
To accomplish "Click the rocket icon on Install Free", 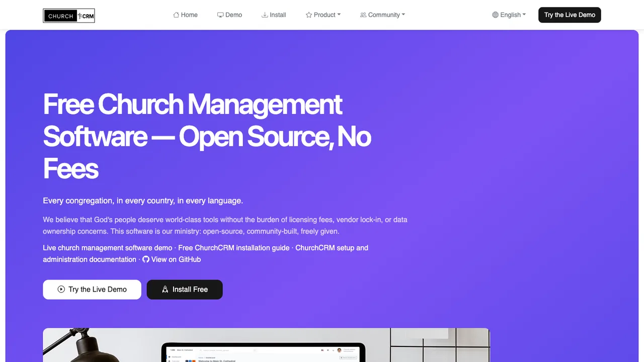I will pyautogui.click(x=165, y=289).
